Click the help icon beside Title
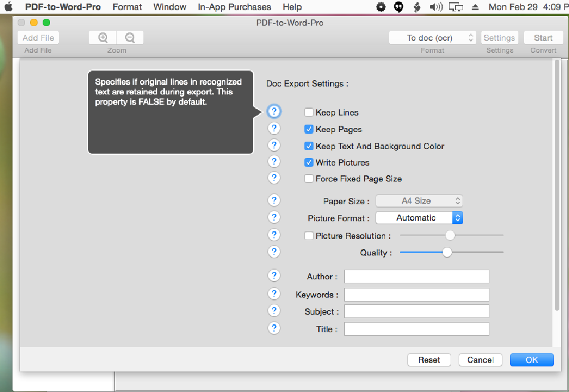The width and height of the screenshot is (569, 392). [x=274, y=328]
